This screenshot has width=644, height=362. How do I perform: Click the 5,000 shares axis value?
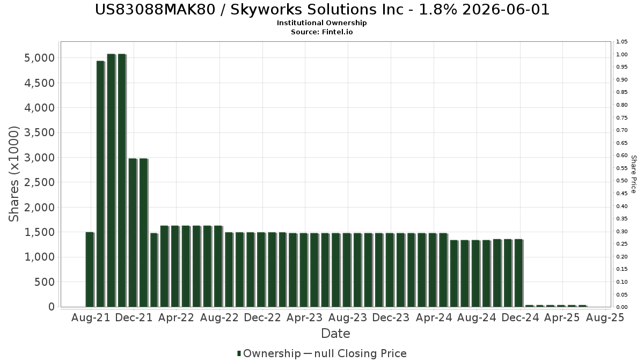pos(40,58)
